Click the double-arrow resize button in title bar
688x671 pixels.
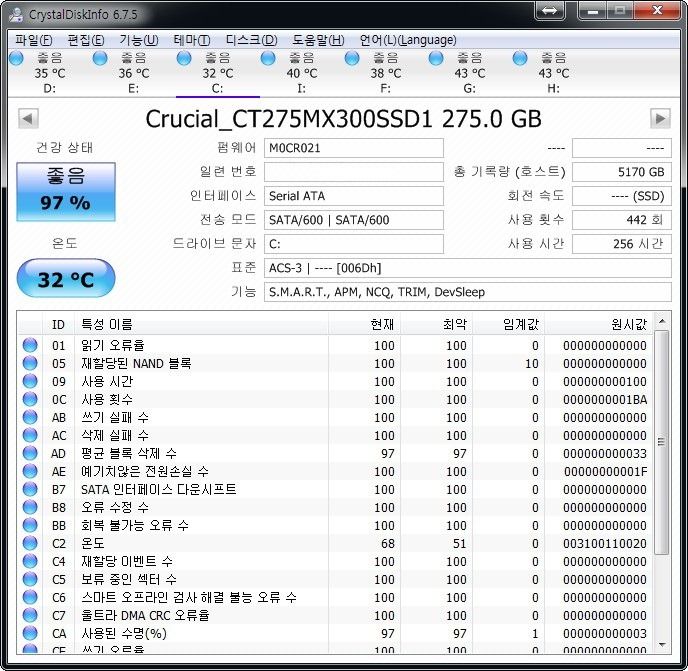click(550, 10)
